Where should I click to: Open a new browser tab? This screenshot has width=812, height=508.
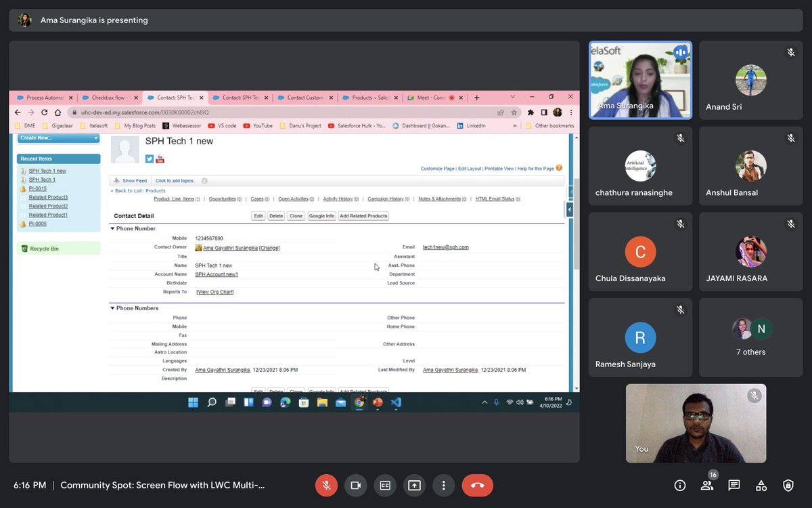(x=476, y=98)
